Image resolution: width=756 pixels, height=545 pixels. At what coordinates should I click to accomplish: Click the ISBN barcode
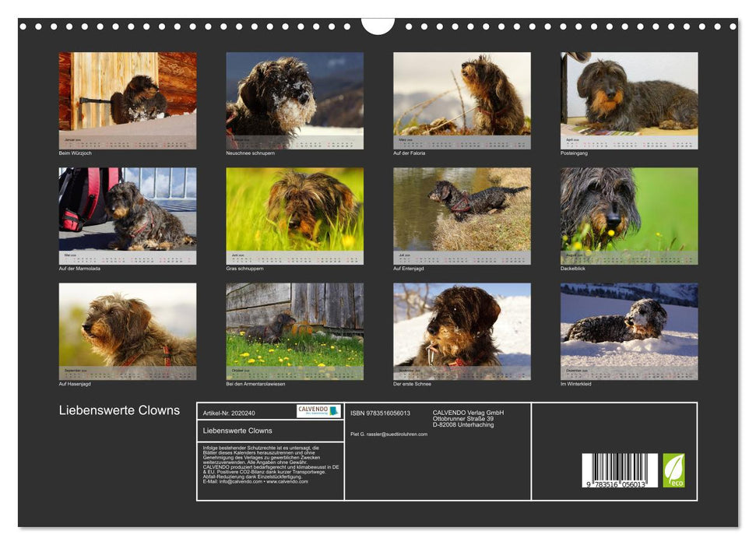coord(620,470)
